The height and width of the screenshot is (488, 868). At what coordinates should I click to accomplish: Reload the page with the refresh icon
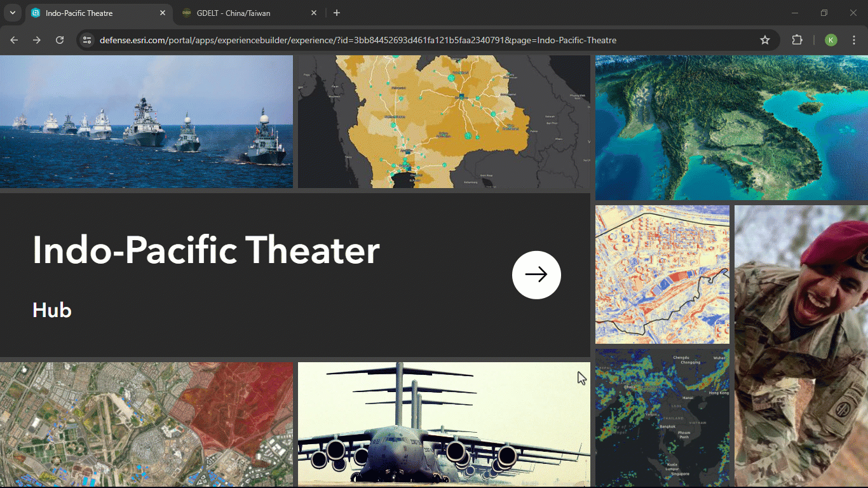coord(60,39)
